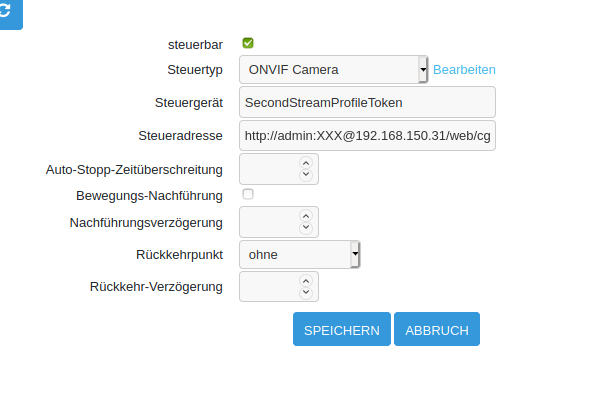Uncheck the steuerbar checkbox
This screenshot has height=419, width=608.
point(248,43)
